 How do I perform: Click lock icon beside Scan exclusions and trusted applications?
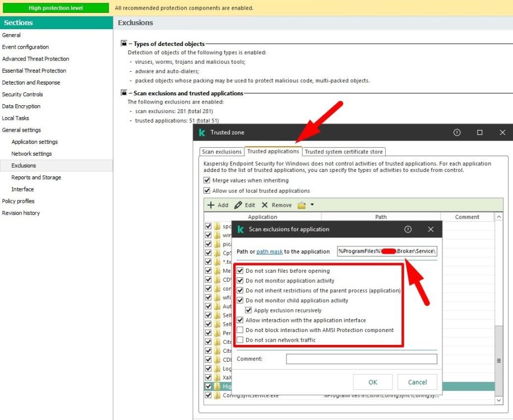tap(124, 92)
